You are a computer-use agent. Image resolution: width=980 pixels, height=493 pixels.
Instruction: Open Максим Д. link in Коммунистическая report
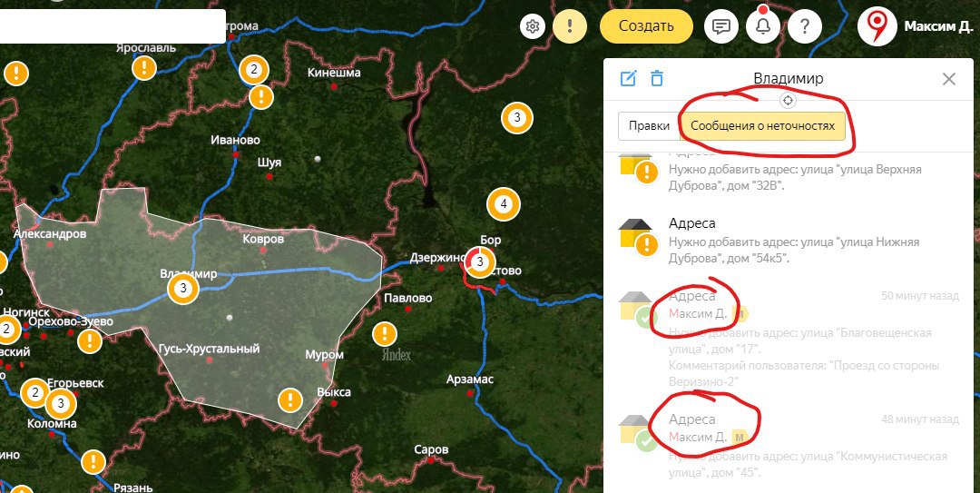coord(698,437)
